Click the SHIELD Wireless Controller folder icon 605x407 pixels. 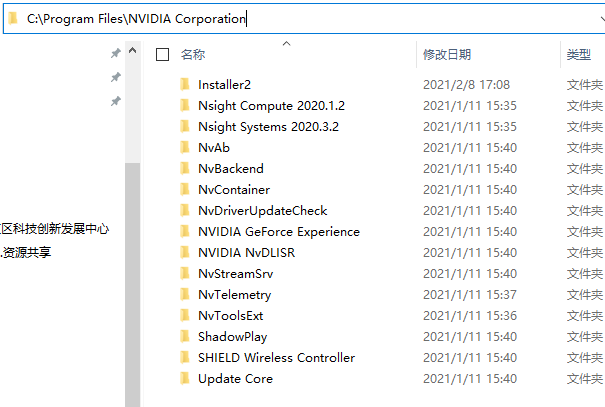coord(185,358)
